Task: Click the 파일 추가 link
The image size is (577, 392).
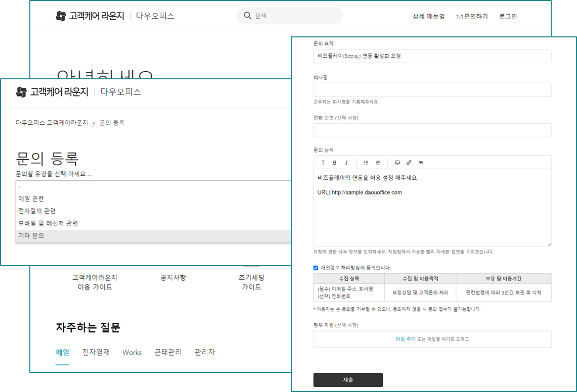Action: pos(405,339)
